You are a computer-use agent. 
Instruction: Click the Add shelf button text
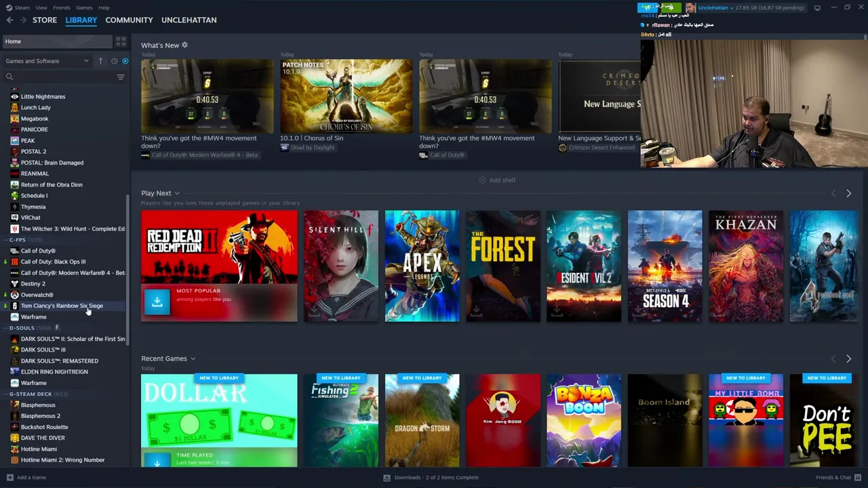tap(502, 180)
